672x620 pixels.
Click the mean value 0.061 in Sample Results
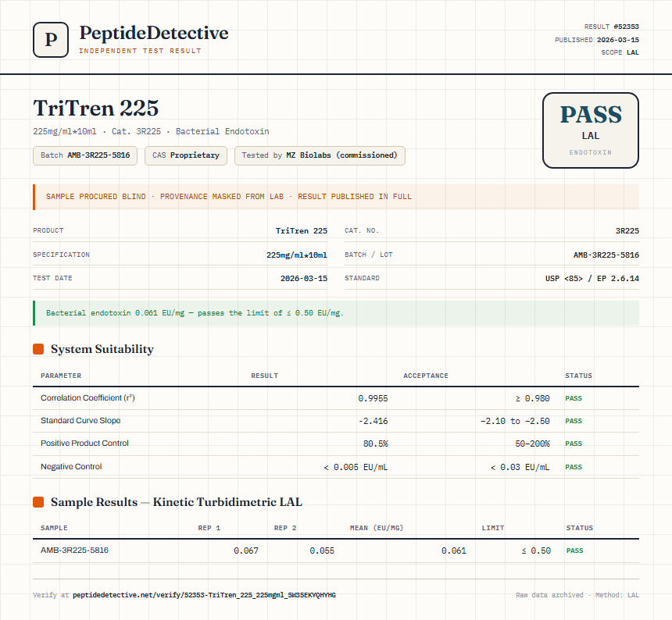click(454, 551)
